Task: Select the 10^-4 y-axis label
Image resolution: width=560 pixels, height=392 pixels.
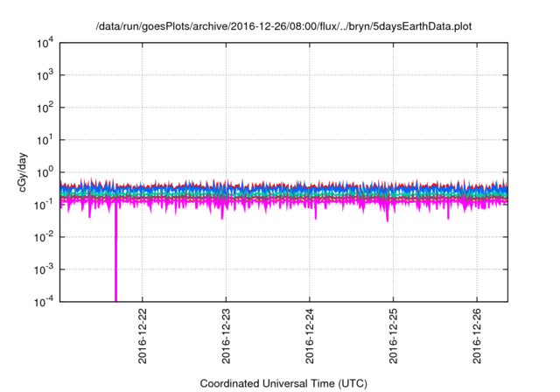Action: point(44,302)
